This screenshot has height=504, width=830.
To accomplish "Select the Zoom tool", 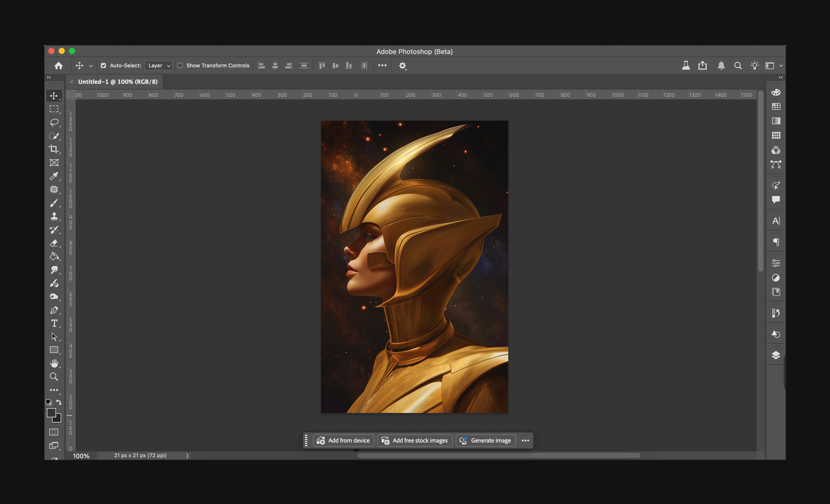I will 54,377.
